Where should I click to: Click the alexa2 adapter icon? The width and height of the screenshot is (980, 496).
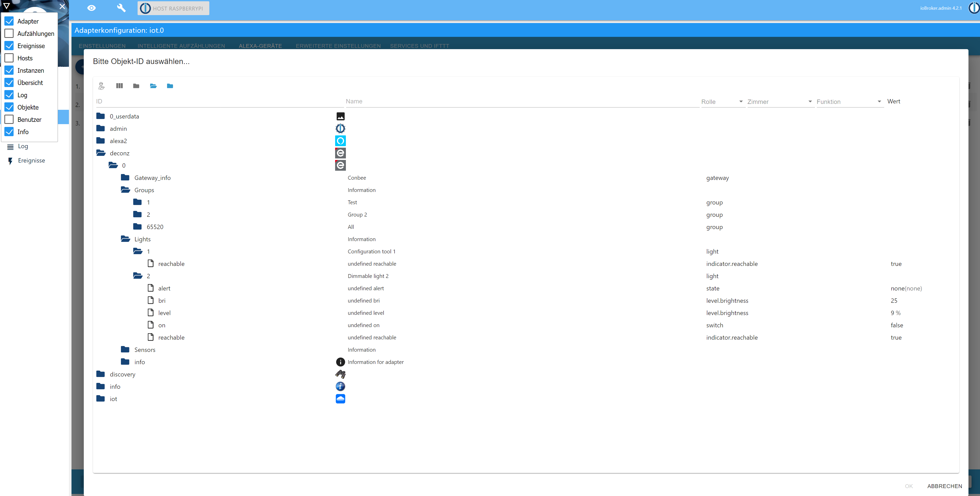340,141
